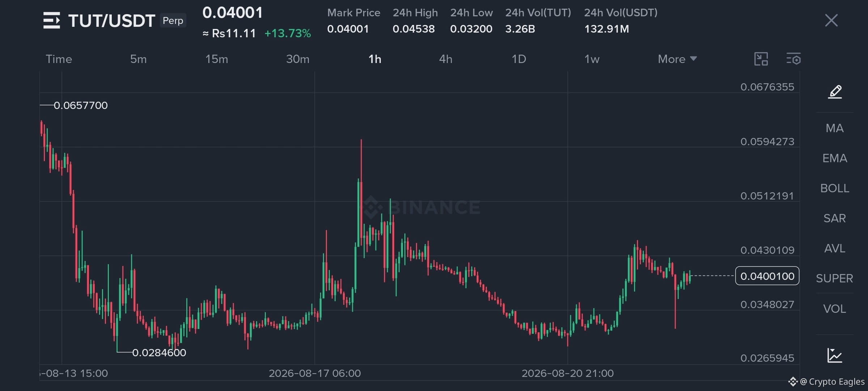Tap the Mark Price label

(354, 13)
